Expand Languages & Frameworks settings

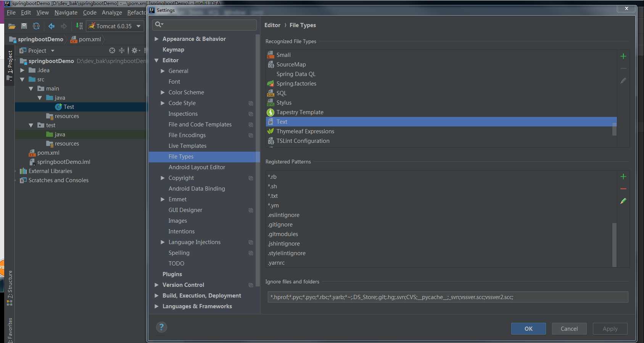point(156,306)
